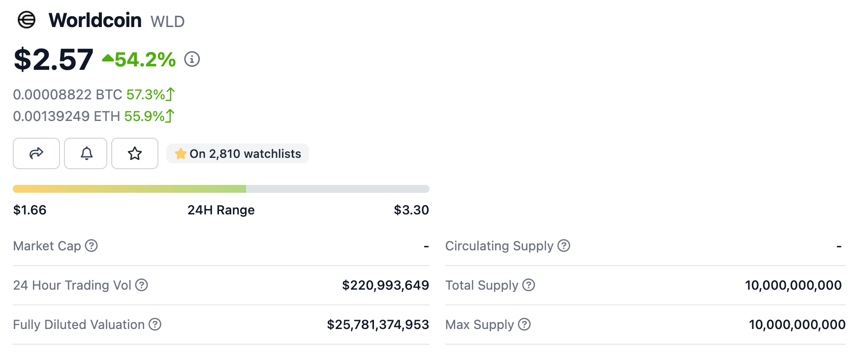This screenshot has height=359, width=868.
Task: Open 24 Hour Trading Vol help icon
Action: pos(142,285)
